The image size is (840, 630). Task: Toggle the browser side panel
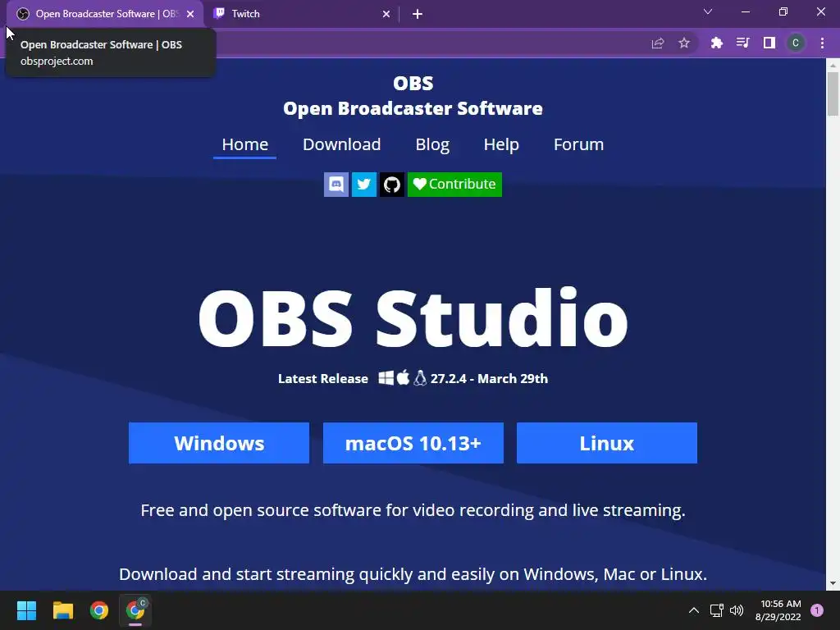[769, 43]
